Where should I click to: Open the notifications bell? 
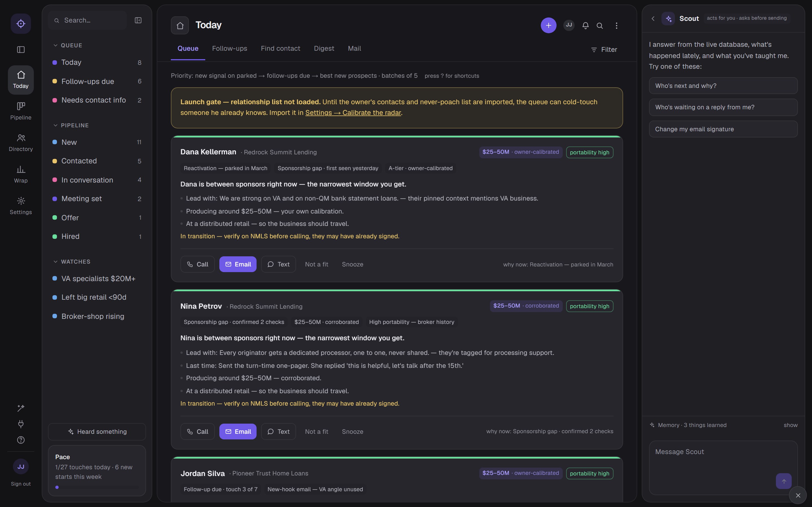pyautogui.click(x=585, y=25)
